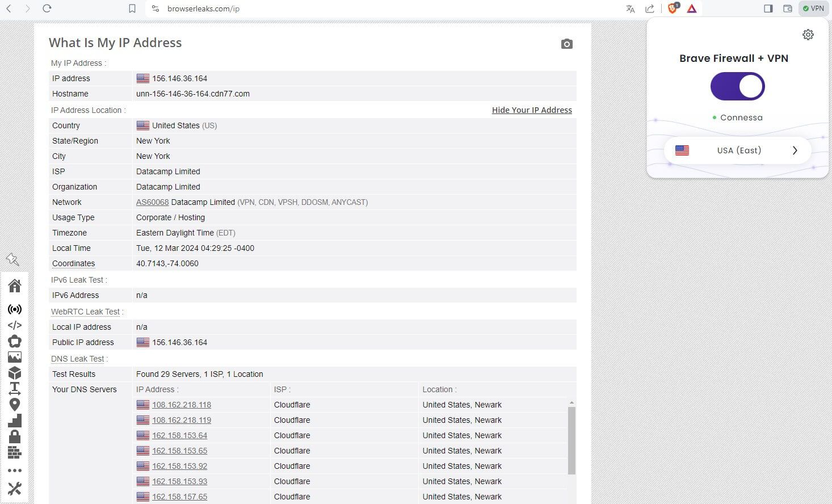The width and height of the screenshot is (832, 504).
Task: Turn off the Brave Firewall + VPN switch
Action: (737, 86)
